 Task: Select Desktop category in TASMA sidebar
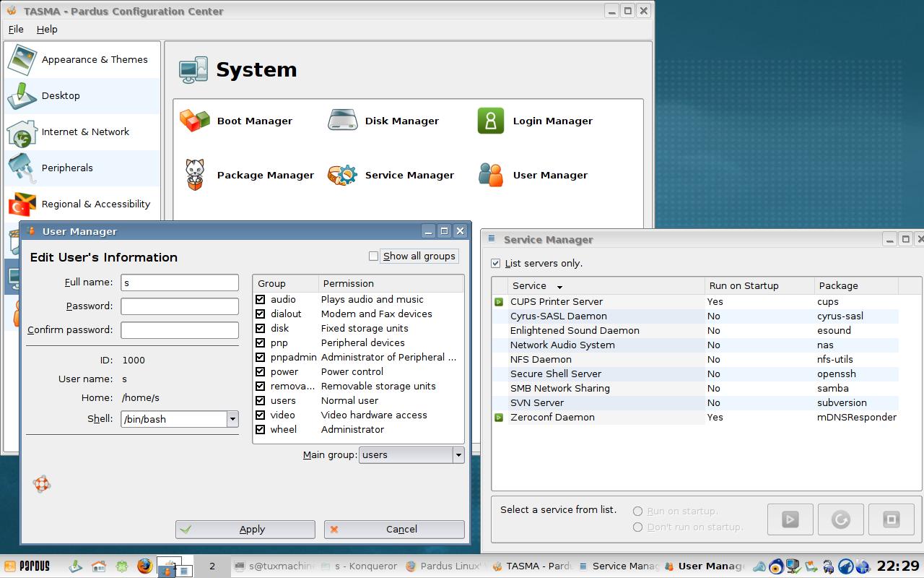tap(82, 95)
